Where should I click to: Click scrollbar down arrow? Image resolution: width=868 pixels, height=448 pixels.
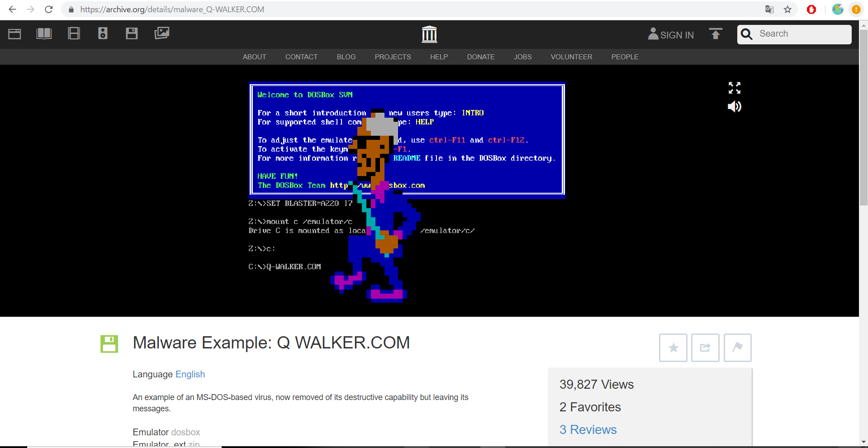(x=863, y=442)
